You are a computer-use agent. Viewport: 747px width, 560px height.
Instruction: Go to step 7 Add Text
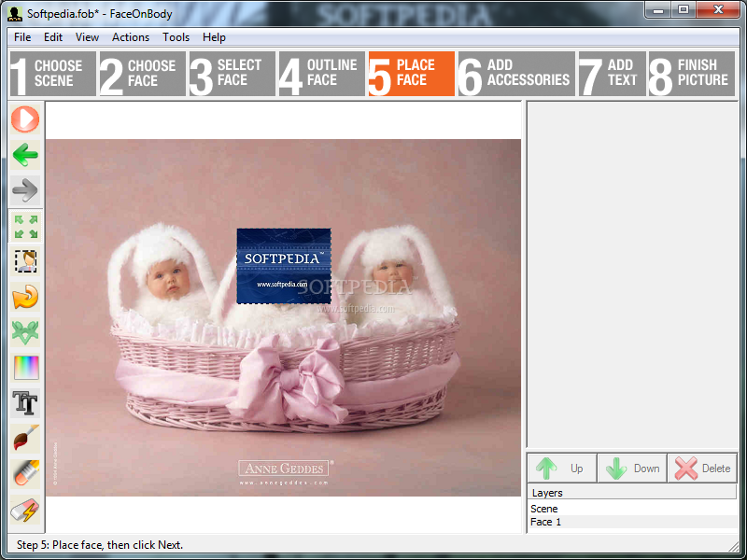pyautogui.click(x=613, y=74)
